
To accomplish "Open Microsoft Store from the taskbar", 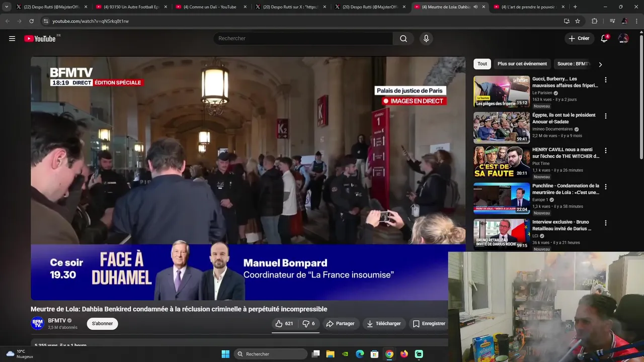I will pos(374,354).
